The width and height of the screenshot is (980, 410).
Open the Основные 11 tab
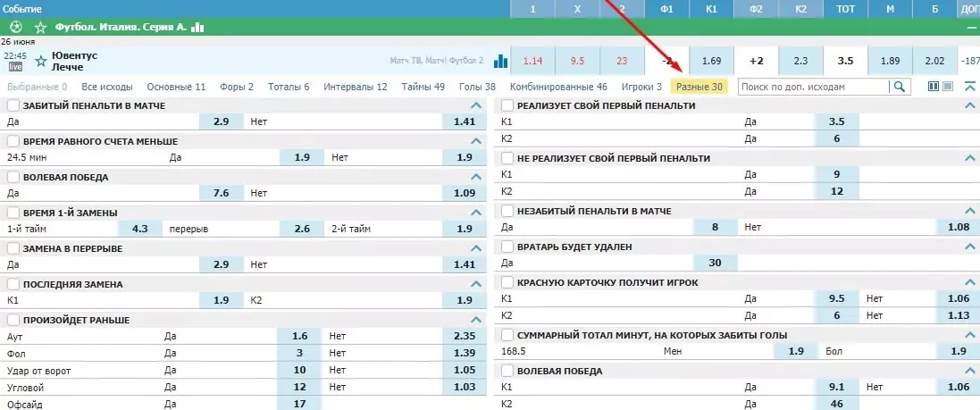coord(176,87)
